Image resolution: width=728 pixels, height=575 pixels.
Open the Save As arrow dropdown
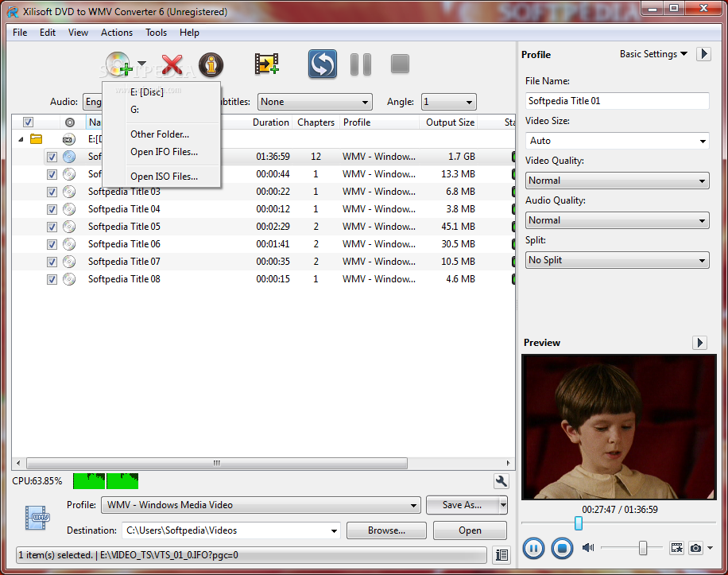click(503, 505)
